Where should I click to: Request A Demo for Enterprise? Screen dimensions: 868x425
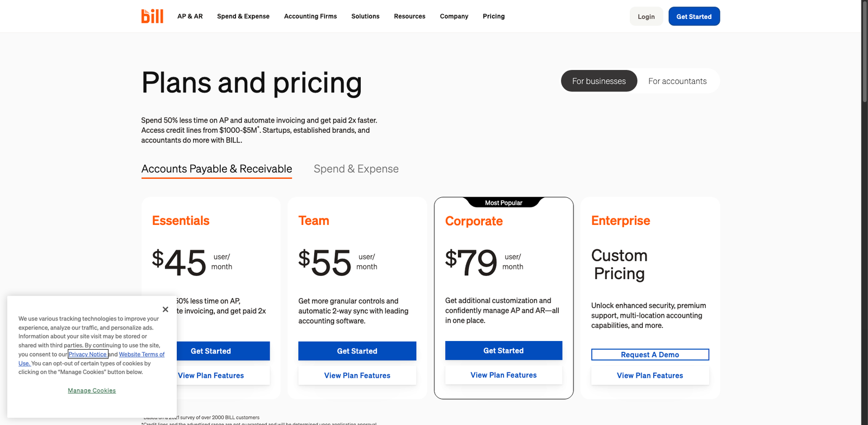tap(650, 355)
